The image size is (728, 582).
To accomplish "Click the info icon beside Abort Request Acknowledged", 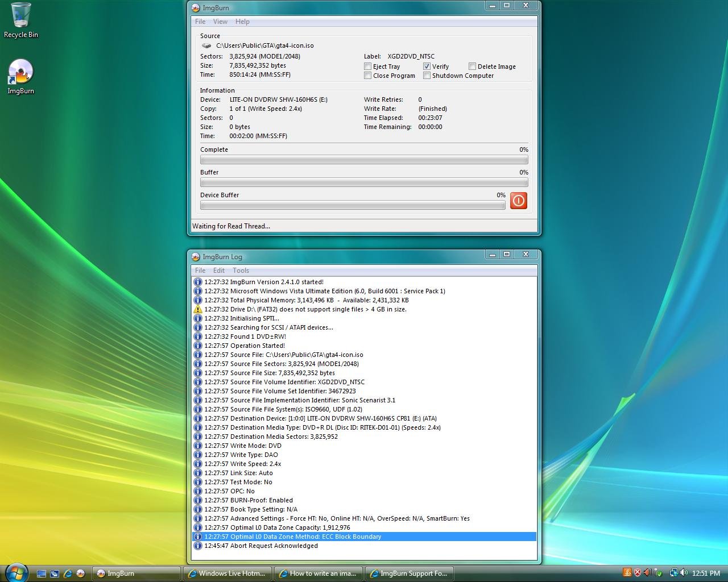I will 198,546.
